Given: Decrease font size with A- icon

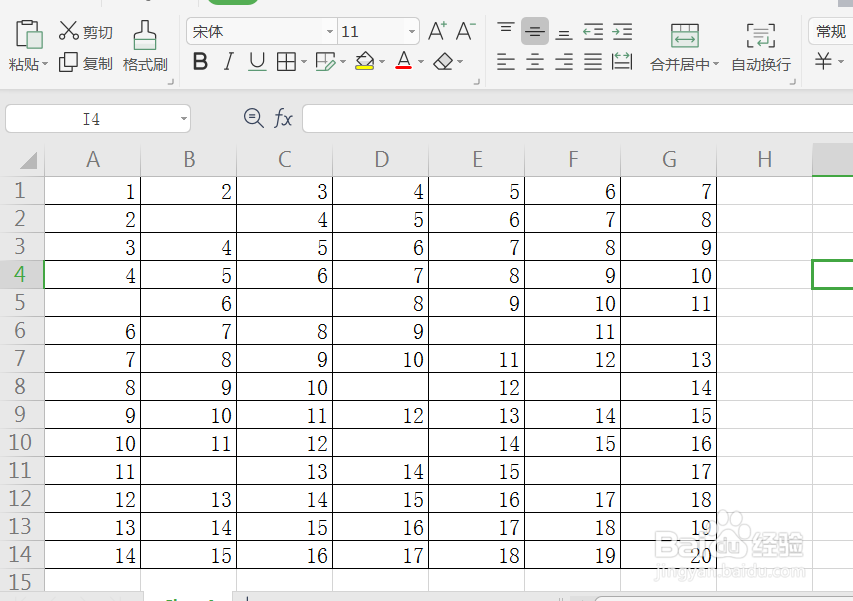Looking at the screenshot, I should click(465, 32).
